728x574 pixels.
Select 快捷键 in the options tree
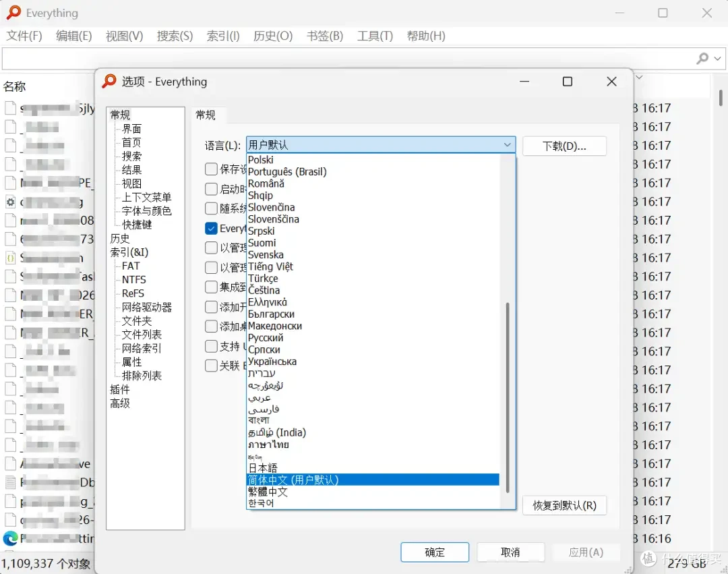[x=136, y=225]
